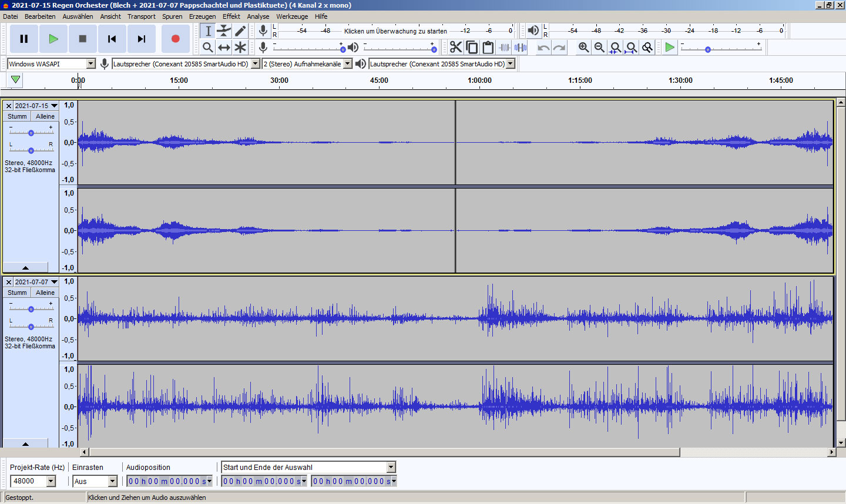Click the Undo arrow icon
The height and width of the screenshot is (504, 846).
pos(543,48)
